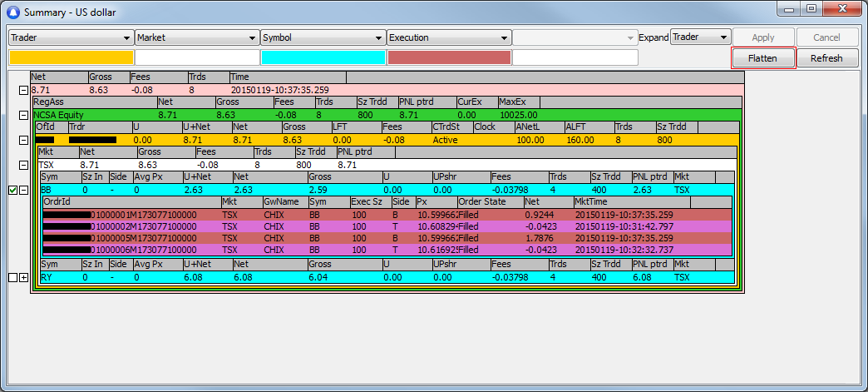
Task: Check the RY symbol checkbox
Action: [x=12, y=277]
